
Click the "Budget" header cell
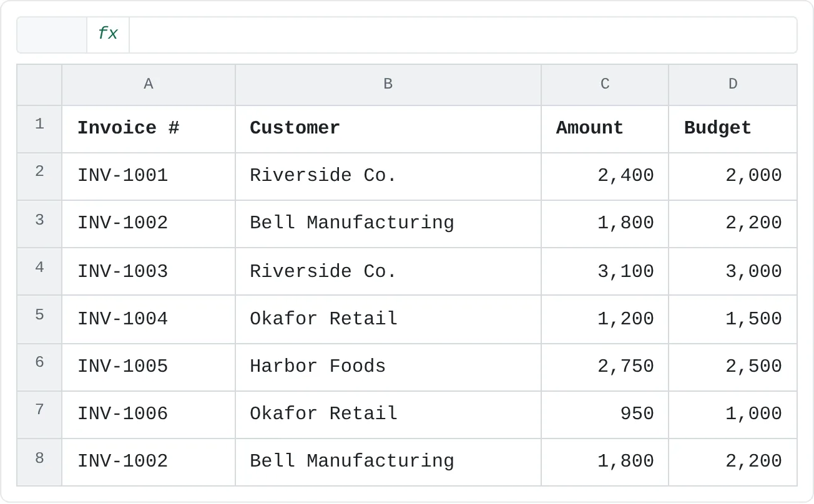pyautogui.click(x=733, y=129)
